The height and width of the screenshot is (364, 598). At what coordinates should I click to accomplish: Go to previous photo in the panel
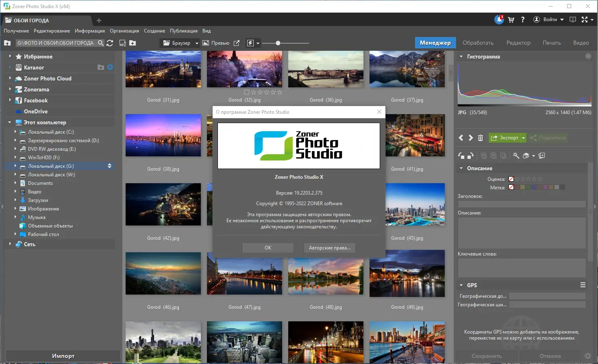coord(461,138)
